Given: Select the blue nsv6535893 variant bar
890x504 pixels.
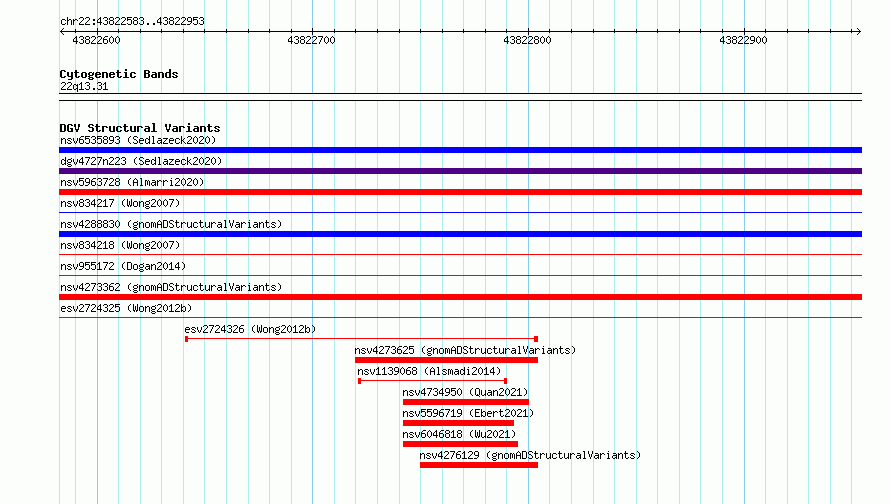Looking at the screenshot, I should pyautogui.click(x=460, y=150).
